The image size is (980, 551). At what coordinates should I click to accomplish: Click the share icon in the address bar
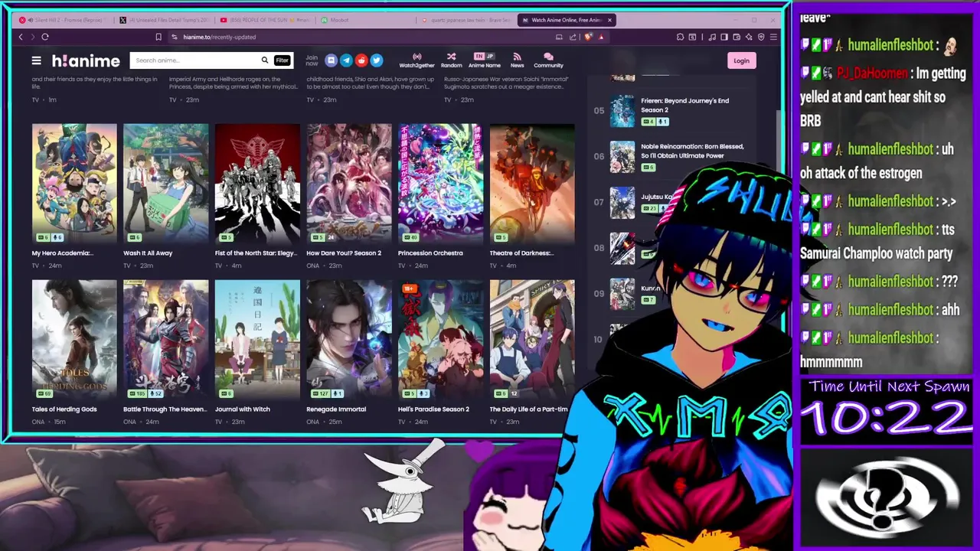pos(573,37)
